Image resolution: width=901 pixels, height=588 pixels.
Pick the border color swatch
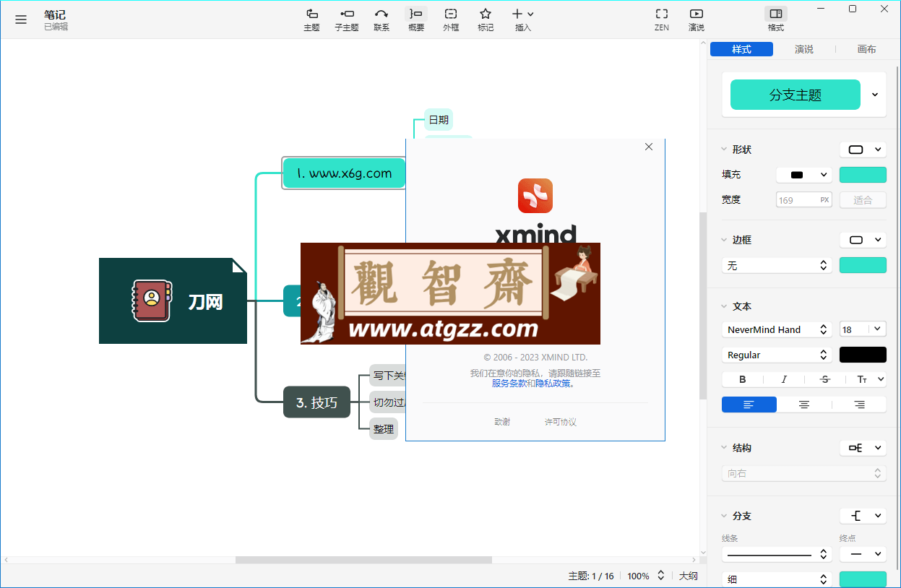point(863,265)
